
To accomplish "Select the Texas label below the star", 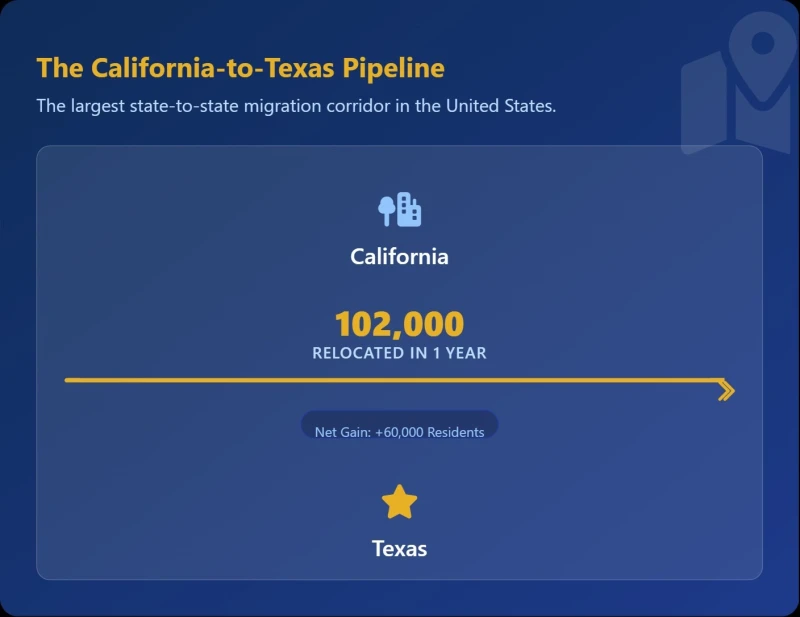I will [399, 549].
